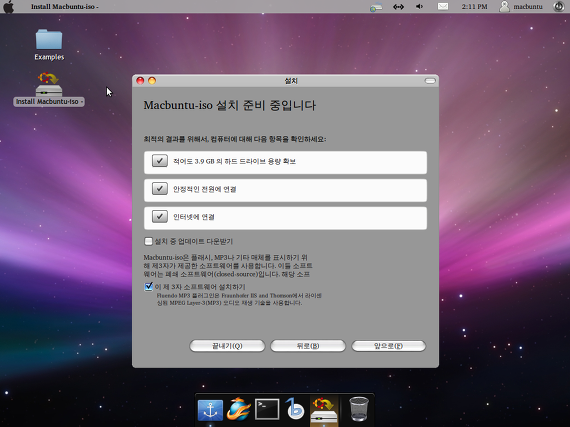Click the Fluendo MP3 license text
This screenshot has width=570, height=427.
pos(239,299)
